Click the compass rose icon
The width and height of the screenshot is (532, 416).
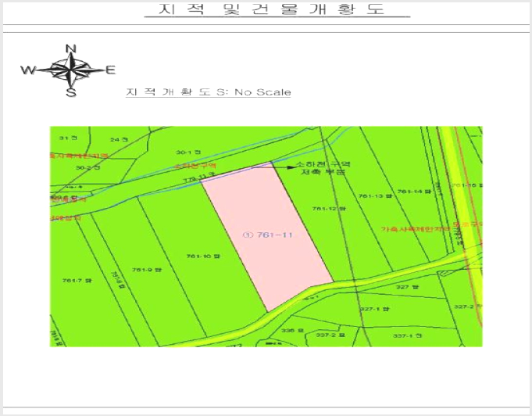pos(69,70)
